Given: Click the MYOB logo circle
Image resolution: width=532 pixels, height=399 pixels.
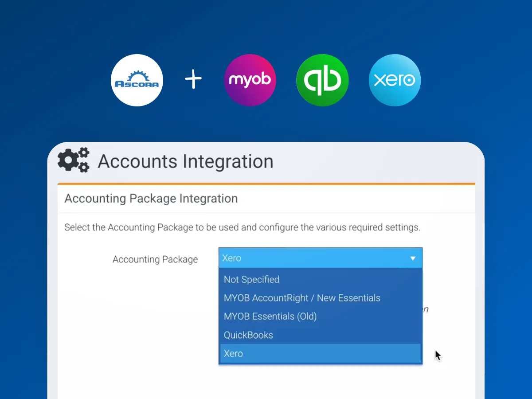Looking at the screenshot, I should pos(250,80).
